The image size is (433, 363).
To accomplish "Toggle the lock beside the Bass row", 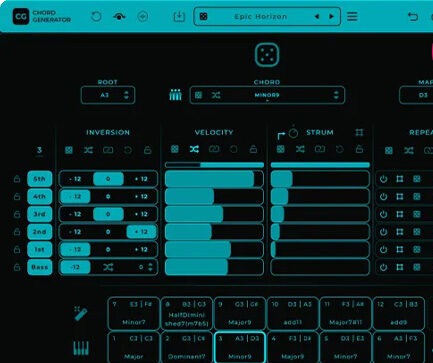I will coord(17,267).
